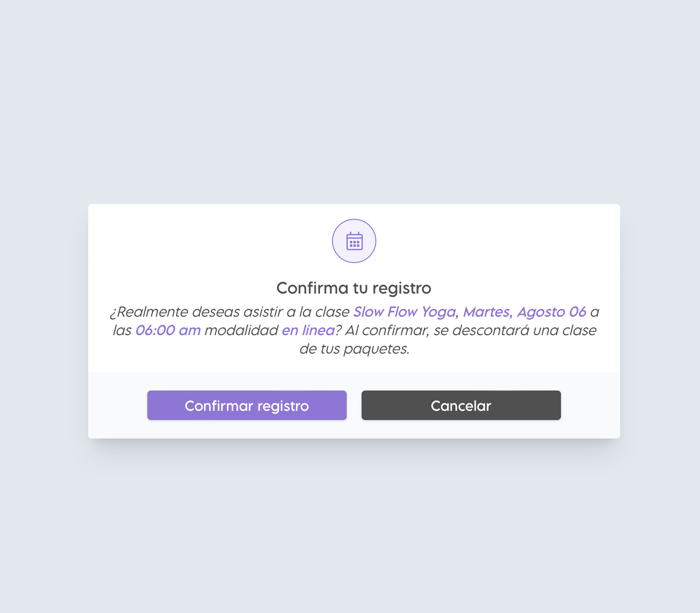Click the "de tus paquetes." line
700x613 pixels.
point(354,349)
